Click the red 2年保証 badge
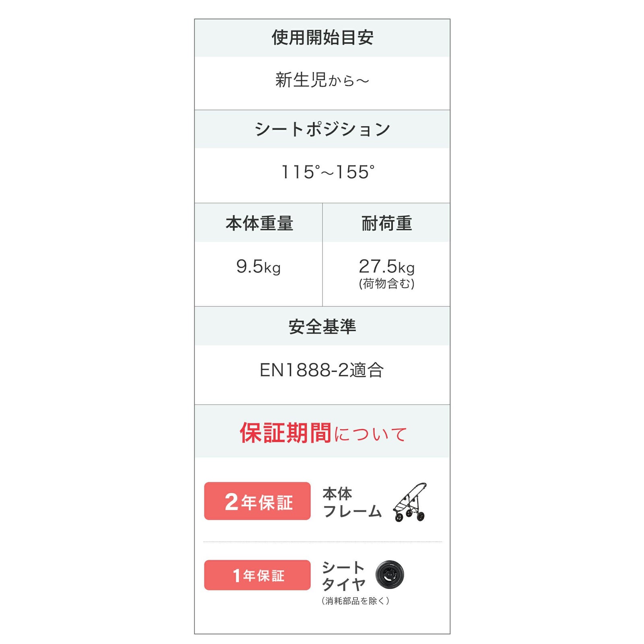This screenshot has height=644, width=644. tap(257, 501)
